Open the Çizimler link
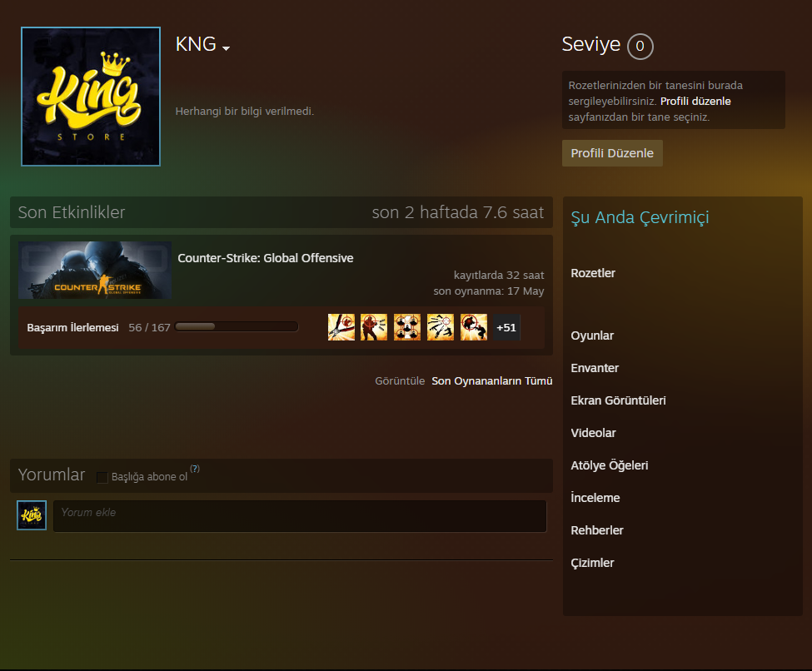 coord(592,563)
